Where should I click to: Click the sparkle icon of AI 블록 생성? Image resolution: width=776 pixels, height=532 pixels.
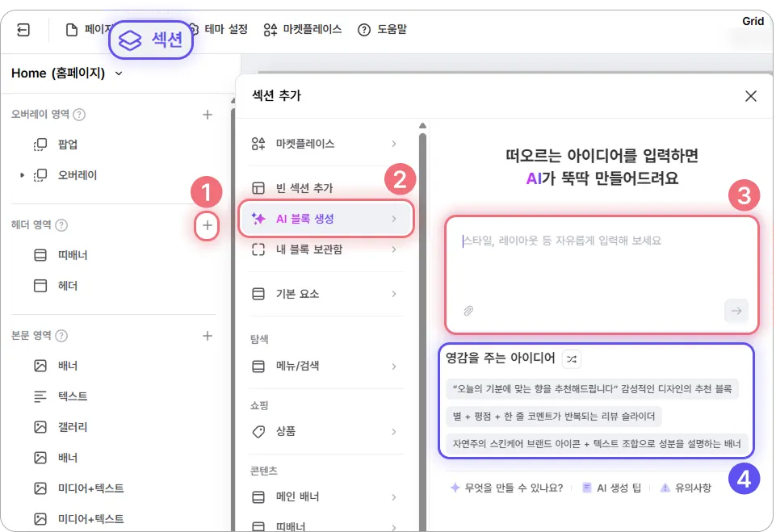(258, 219)
